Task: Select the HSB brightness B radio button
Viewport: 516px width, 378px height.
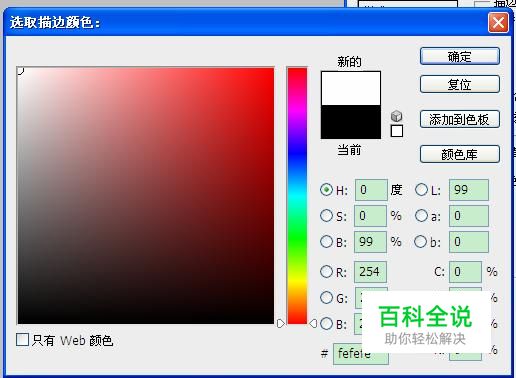Action: point(326,241)
